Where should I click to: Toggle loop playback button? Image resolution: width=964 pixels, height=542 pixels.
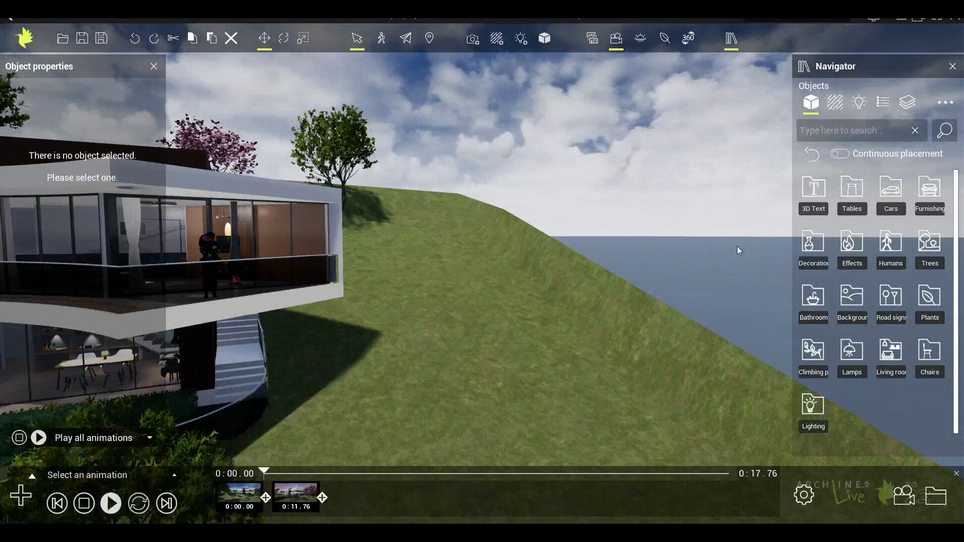click(x=138, y=503)
